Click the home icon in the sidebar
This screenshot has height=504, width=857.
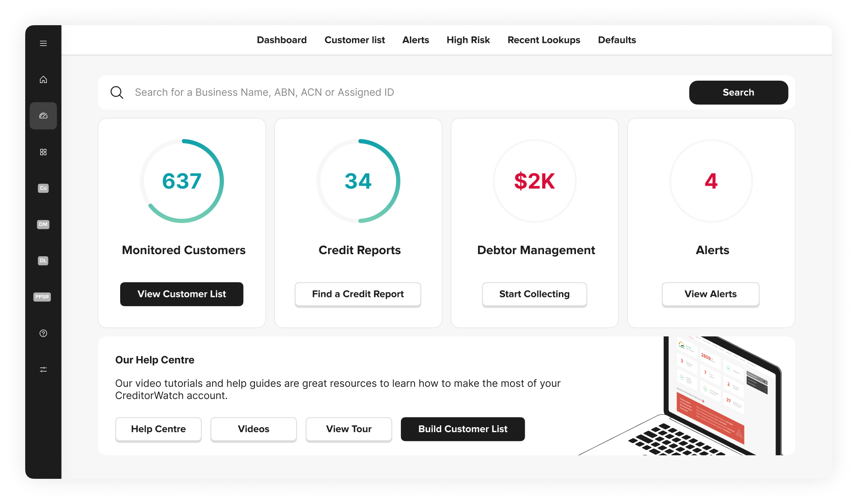43,79
